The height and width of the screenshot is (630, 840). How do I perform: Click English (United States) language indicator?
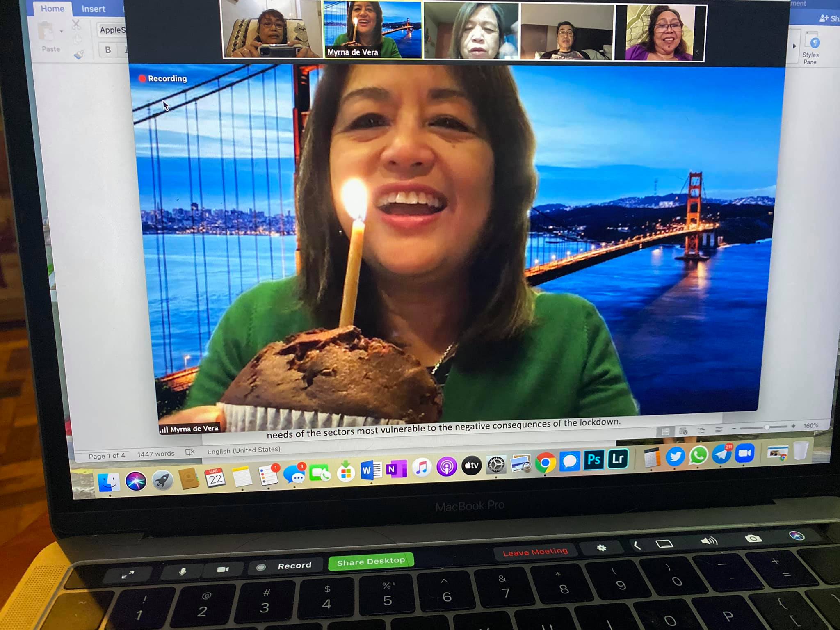click(x=244, y=450)
